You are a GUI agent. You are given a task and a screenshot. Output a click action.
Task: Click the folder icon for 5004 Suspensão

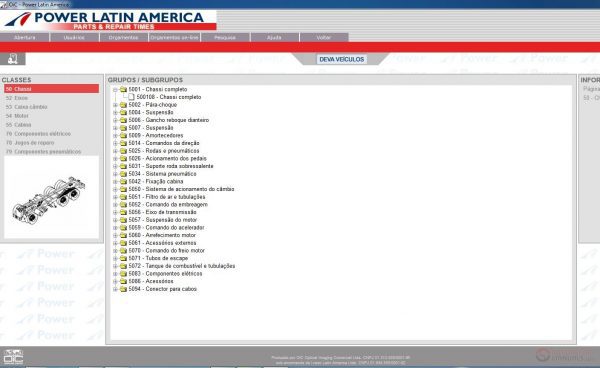(123, 112)
